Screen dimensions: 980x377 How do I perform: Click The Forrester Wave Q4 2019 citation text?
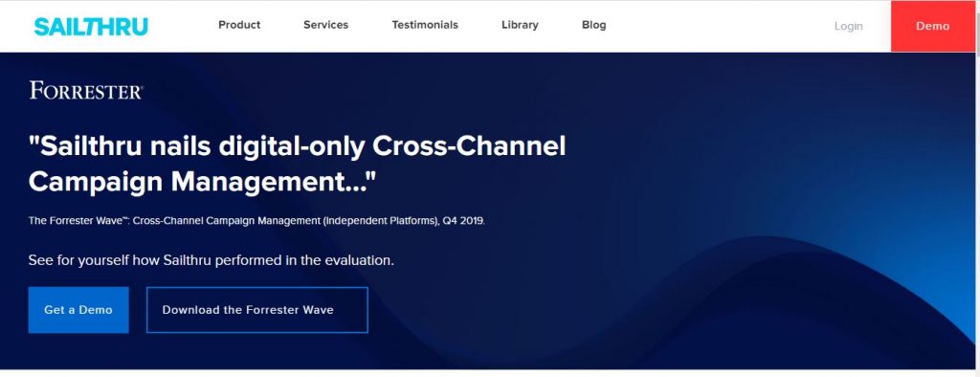click(x=256, y=221)
